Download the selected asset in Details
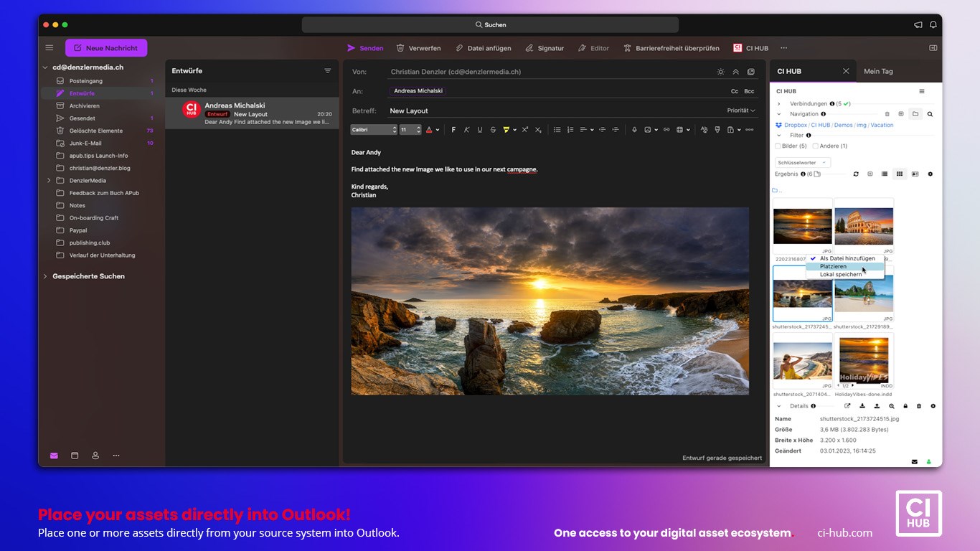This screenshot has height=551, width=980. coord(862,406)
